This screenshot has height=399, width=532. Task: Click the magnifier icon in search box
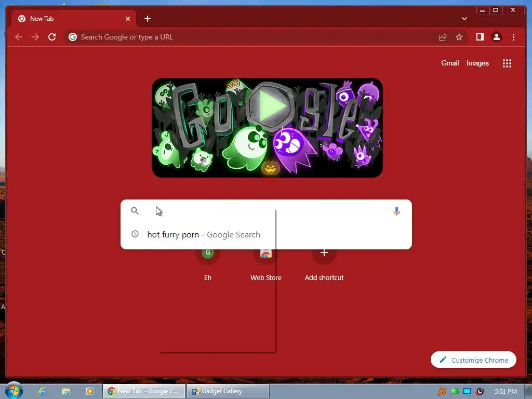click(x=135, y=211)
